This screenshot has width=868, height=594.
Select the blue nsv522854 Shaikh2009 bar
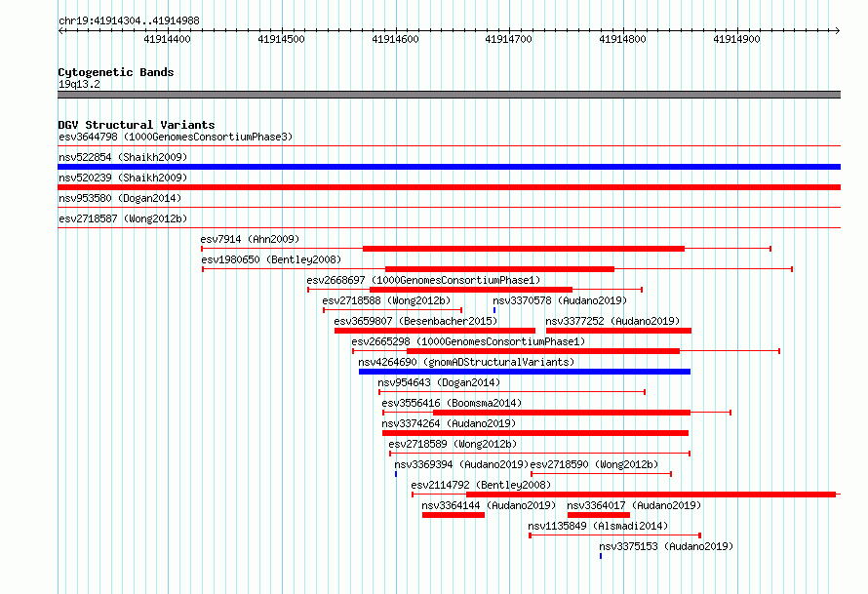point(449,167)
